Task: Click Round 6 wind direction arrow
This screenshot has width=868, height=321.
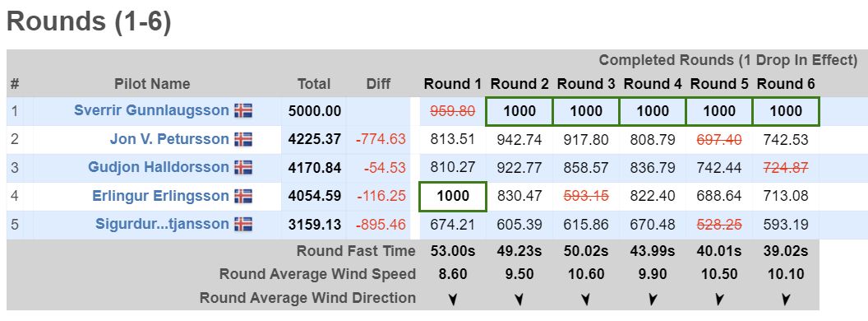Action: 786,300
